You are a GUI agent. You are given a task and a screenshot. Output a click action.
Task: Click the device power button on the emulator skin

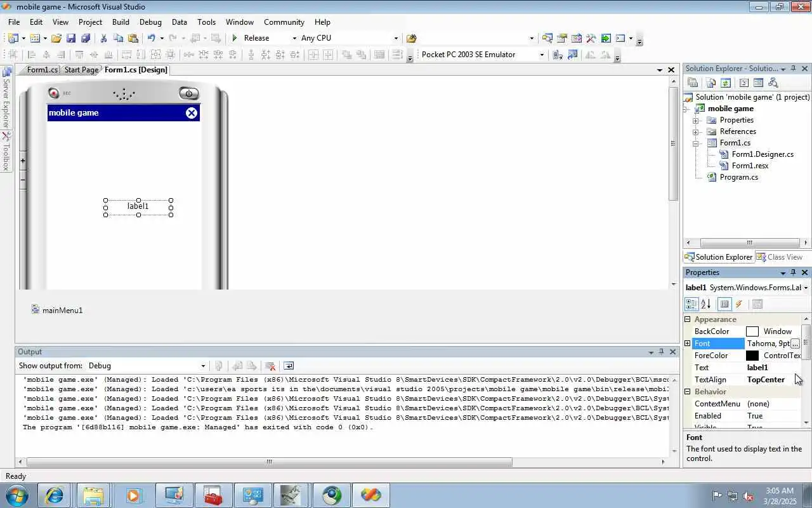pyautogui.click(x=189, y=93)
